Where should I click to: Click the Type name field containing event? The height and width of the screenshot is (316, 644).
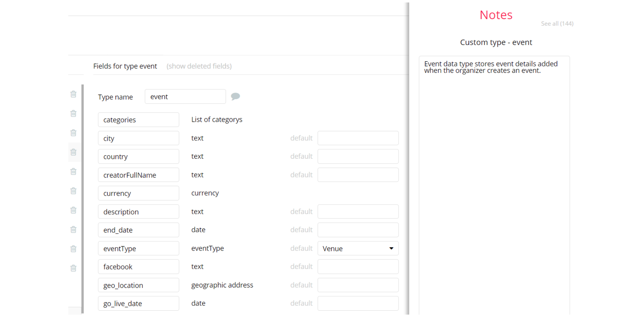[x=185, y=97]
